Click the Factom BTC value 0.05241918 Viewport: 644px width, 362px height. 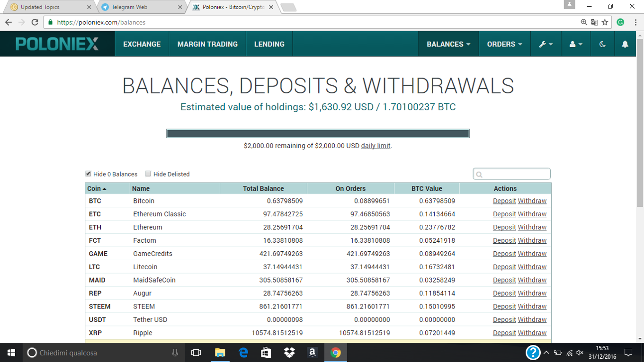pyautogui.click(x=437, y=240)
